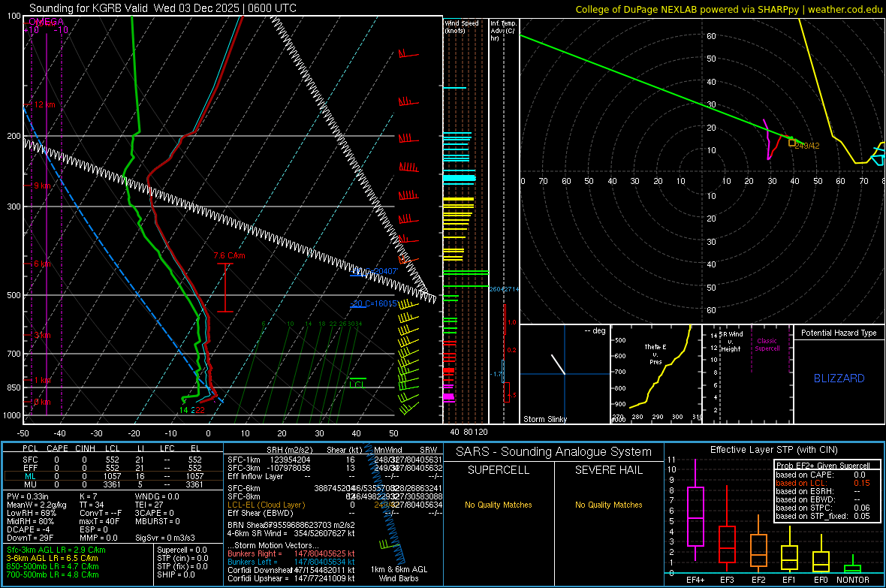Click the 3 km height marker

point(42,335)
